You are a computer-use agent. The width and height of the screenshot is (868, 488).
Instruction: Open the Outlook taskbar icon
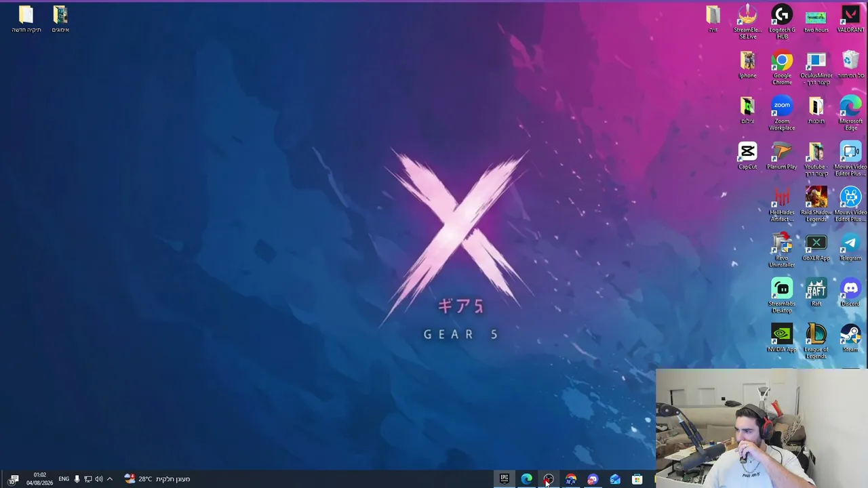coord(615,479)
